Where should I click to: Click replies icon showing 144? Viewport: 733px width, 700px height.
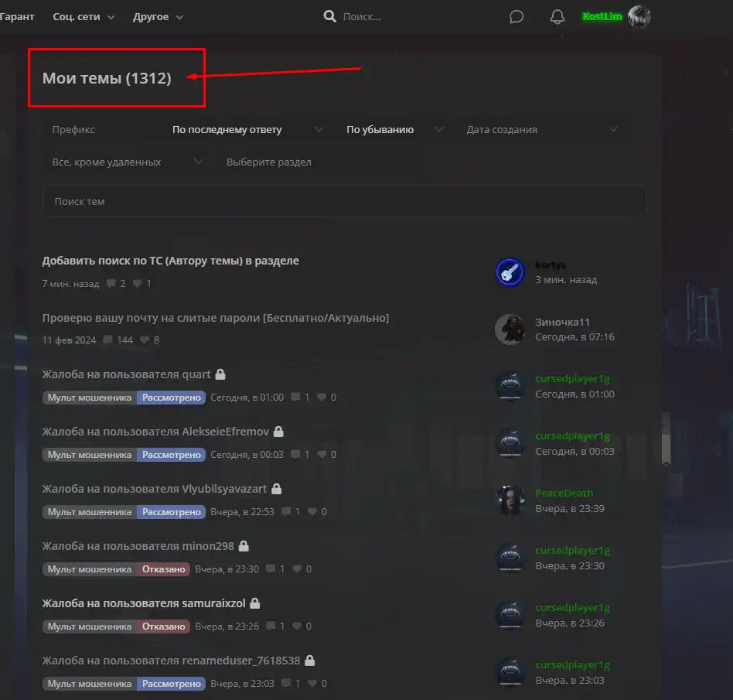[x=107, y=340]
